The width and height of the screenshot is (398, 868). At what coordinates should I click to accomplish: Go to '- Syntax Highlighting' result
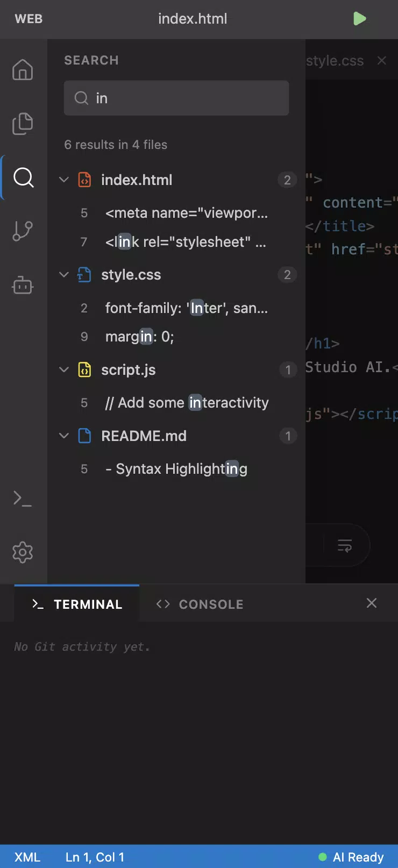coord(176,469)
